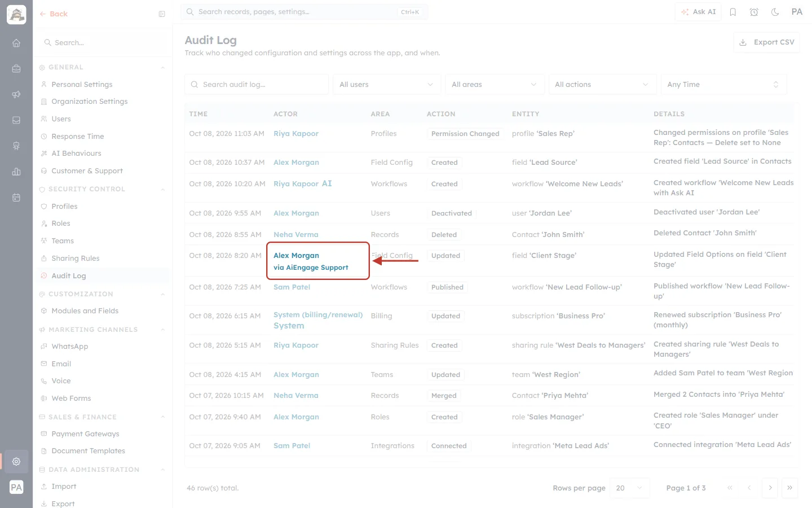This screenshot has width=812, height=508.
Task: Click the Search audit log field
Action: (x=257, y=85)
